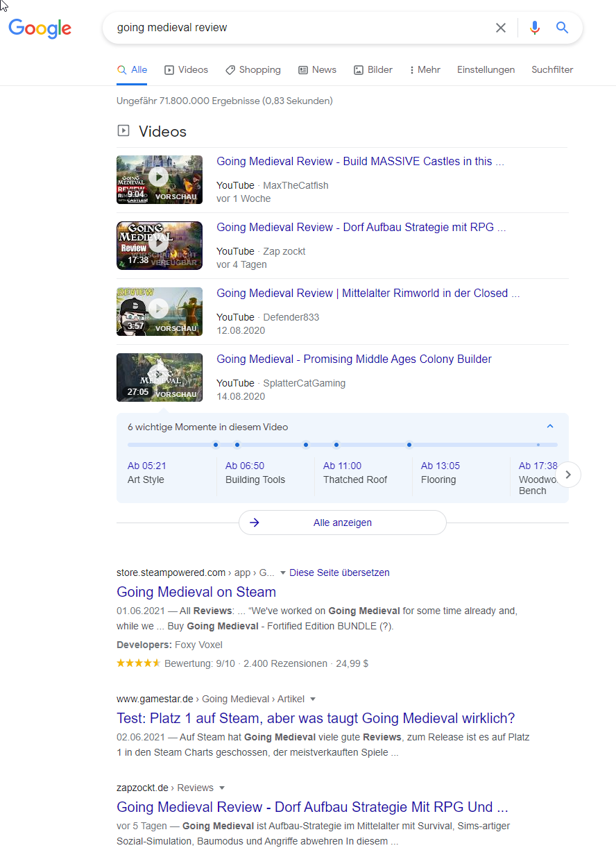Image resolution: width=616 pixels, height=857 pixels.
Task: Play the Zap zockt video thumbnail
Action: pos(159,245)
